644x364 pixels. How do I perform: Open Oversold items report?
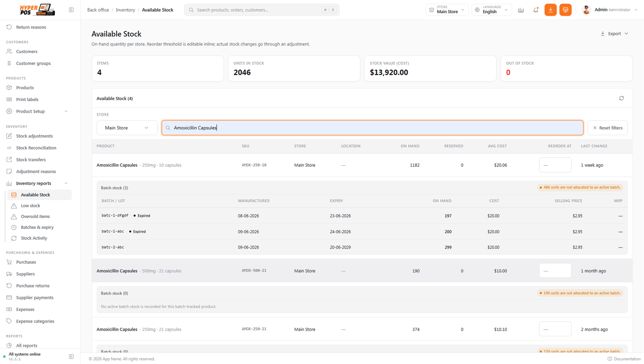(x=35, y=216)
